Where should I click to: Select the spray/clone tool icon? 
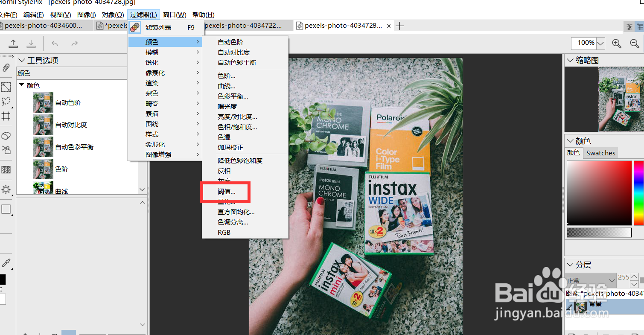tap(6, 150)
